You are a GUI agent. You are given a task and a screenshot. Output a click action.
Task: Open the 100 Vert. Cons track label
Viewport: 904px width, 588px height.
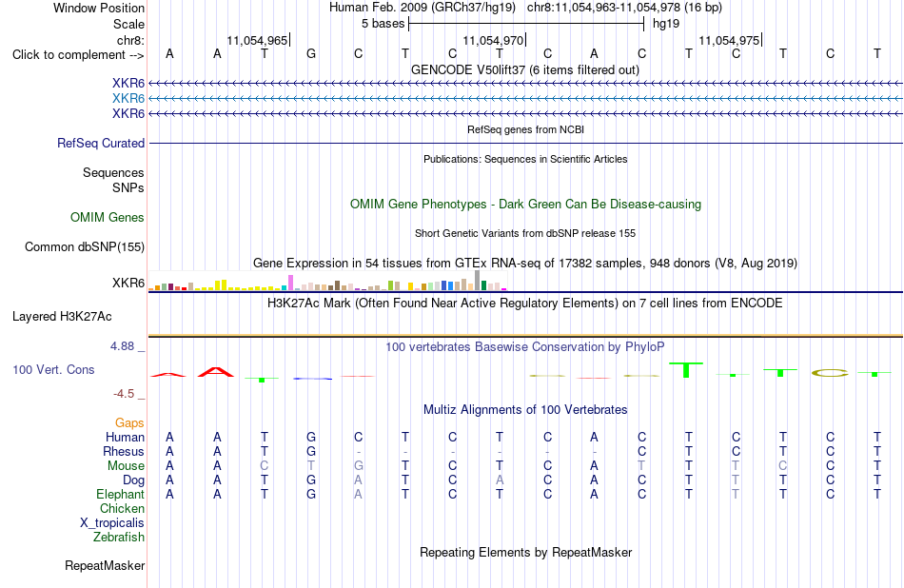point(53,369)
